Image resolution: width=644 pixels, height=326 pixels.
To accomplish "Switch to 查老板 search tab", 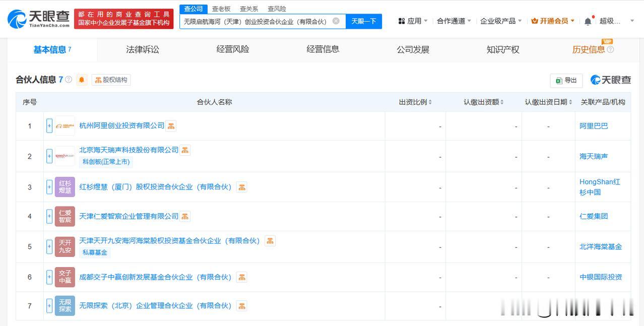I will (x=221, y=9).
